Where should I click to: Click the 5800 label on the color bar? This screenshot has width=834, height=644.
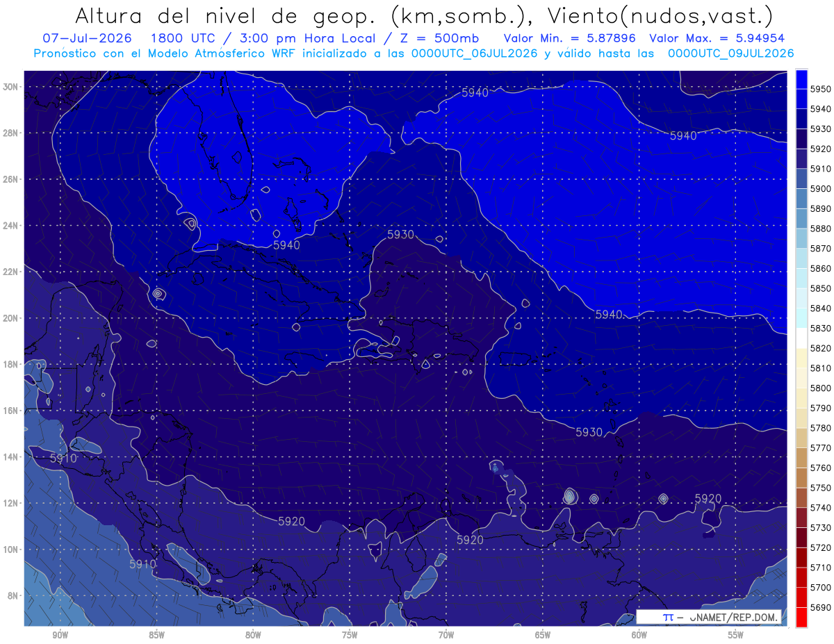821,388
